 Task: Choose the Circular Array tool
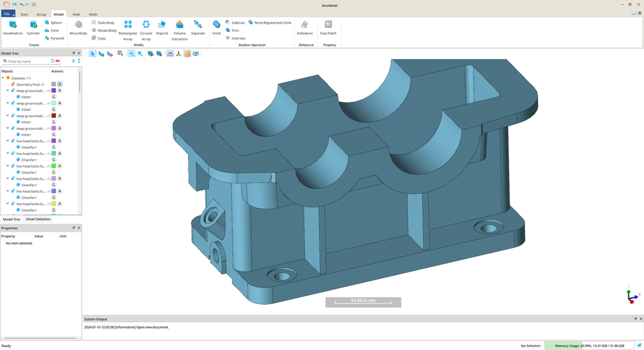146,24
